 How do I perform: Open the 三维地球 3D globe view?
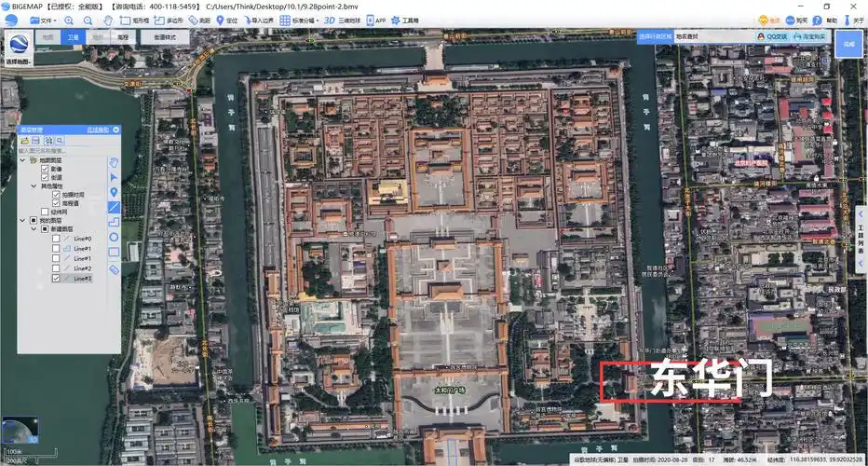342,20
